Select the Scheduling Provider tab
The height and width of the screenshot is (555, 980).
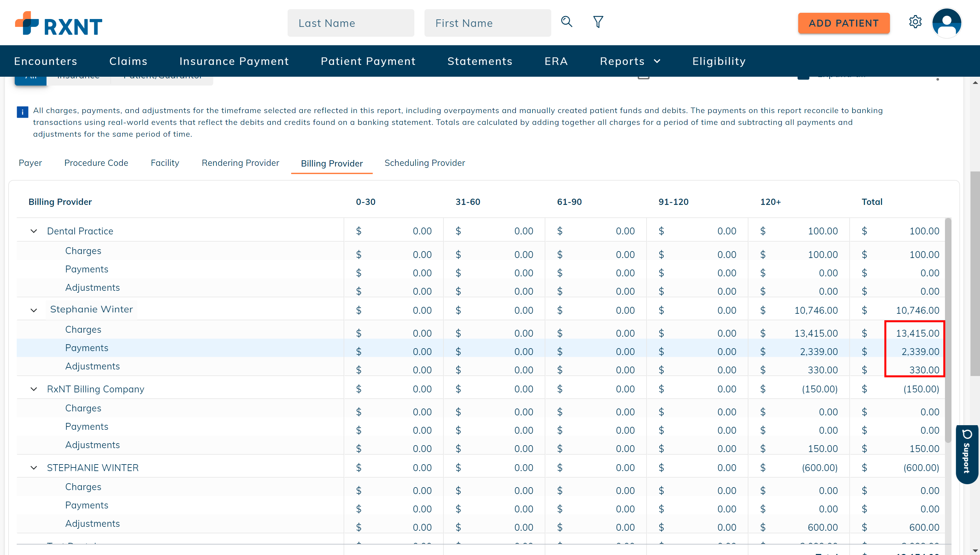point(424,163)
